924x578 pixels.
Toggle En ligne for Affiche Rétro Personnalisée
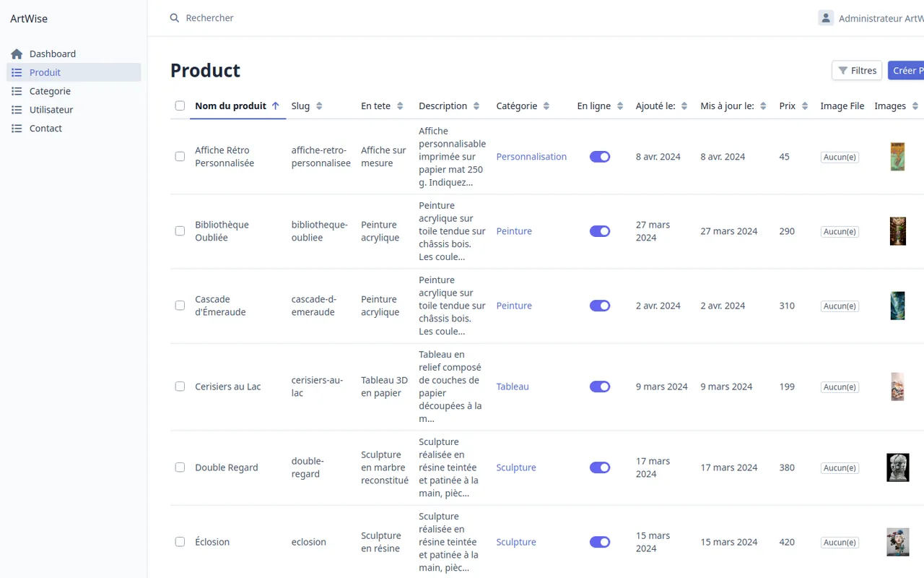[600, 157]
